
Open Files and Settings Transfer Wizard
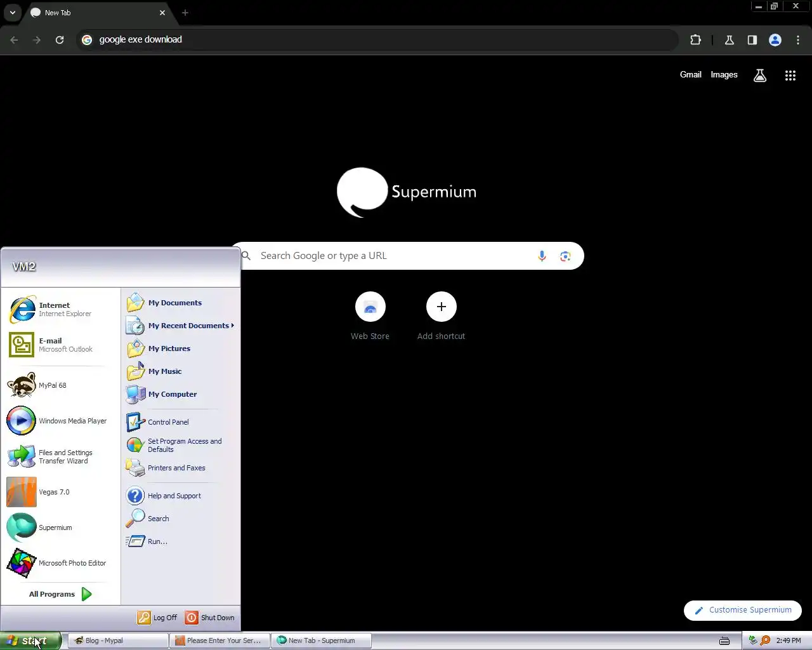(x=61, y=456)
